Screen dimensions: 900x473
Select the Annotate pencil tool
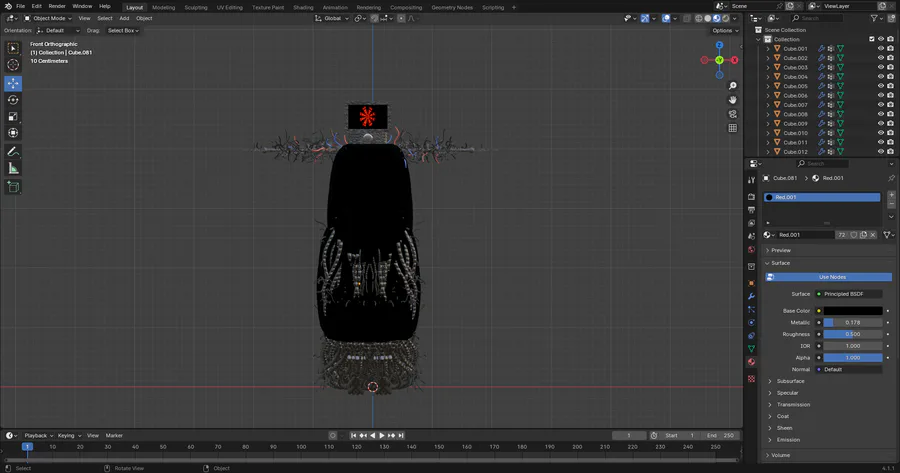pyautogui.click(x=13, y=151)
